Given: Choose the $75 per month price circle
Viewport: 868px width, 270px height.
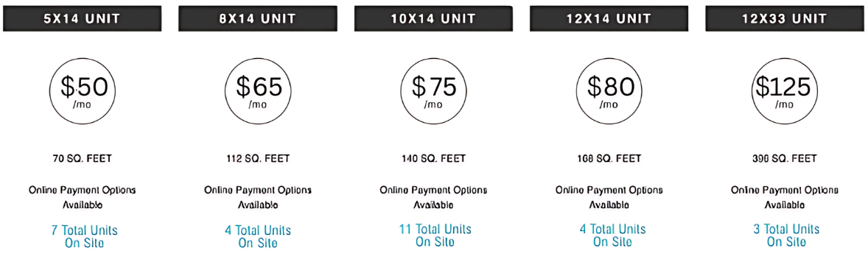Looking at the screenshot, I should point(434,90).
